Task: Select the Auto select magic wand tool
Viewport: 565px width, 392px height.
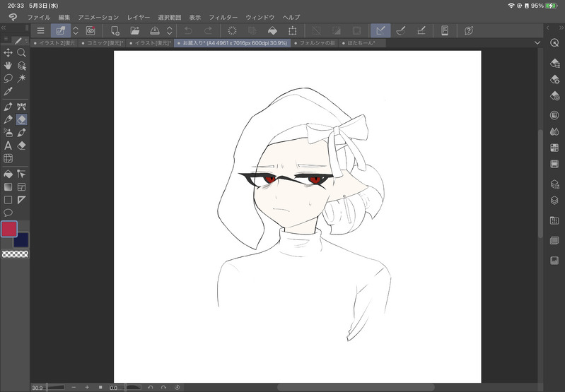Action: (22, 78)
